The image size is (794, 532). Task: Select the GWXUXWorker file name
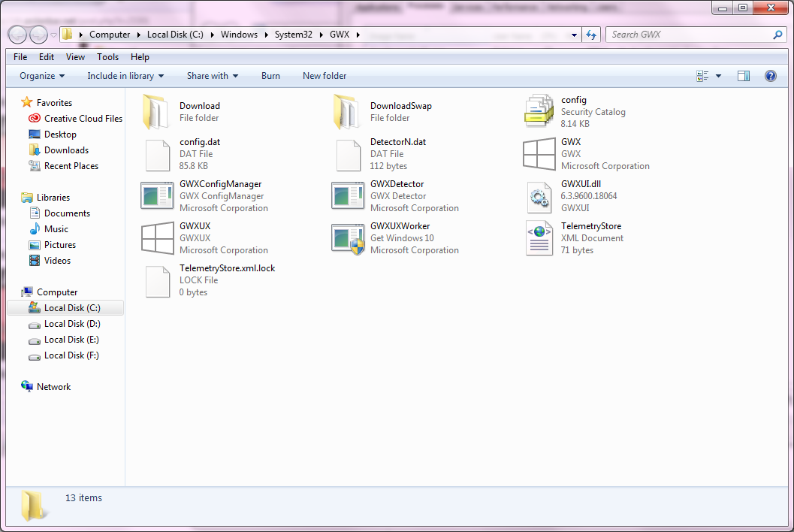400,226
